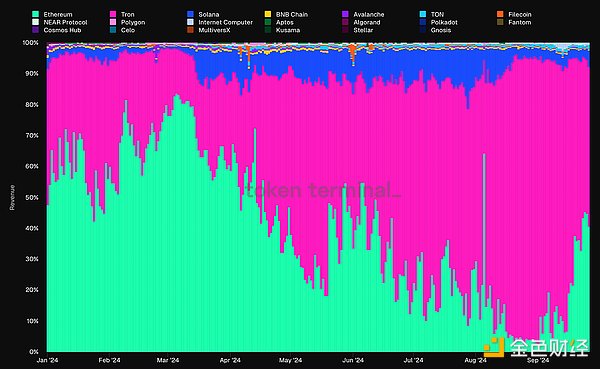Viewport: 600px width, 369px height.
Task: Click the Stellar legend swatch
Action: [345, 30]
